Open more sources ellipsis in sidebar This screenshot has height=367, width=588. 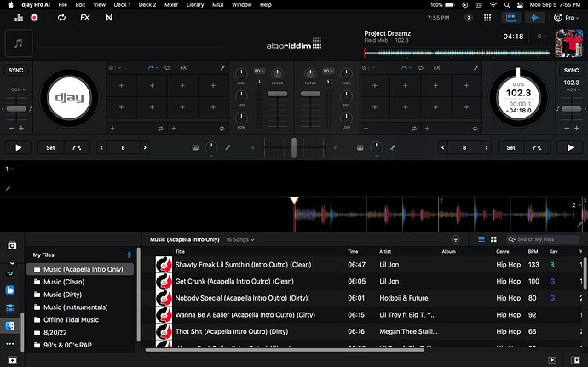10,343
